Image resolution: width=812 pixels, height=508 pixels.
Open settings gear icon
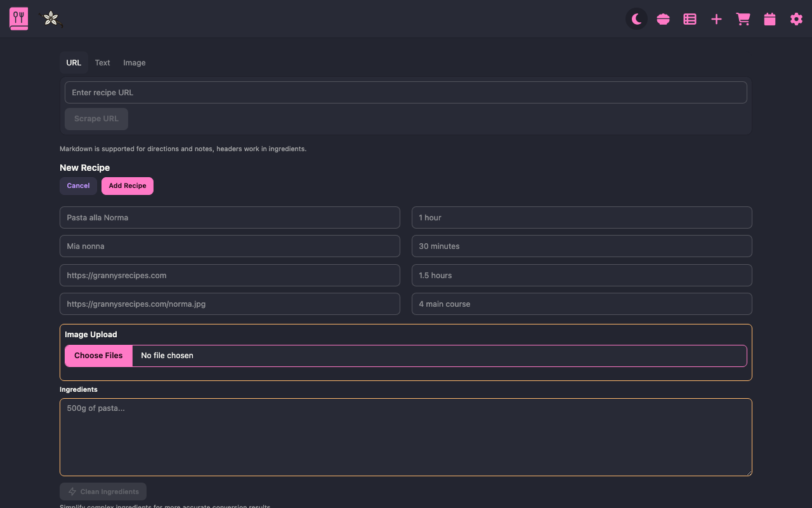click(797, 19)
